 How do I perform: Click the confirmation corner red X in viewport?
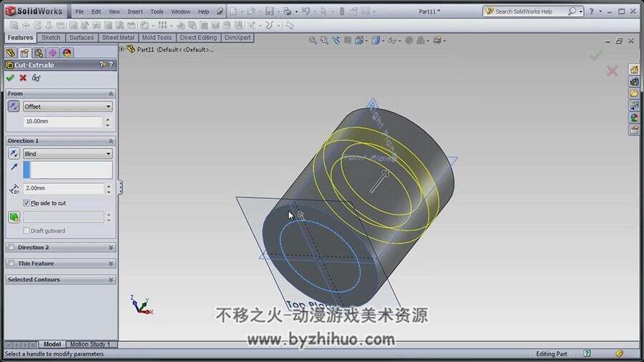612,71
